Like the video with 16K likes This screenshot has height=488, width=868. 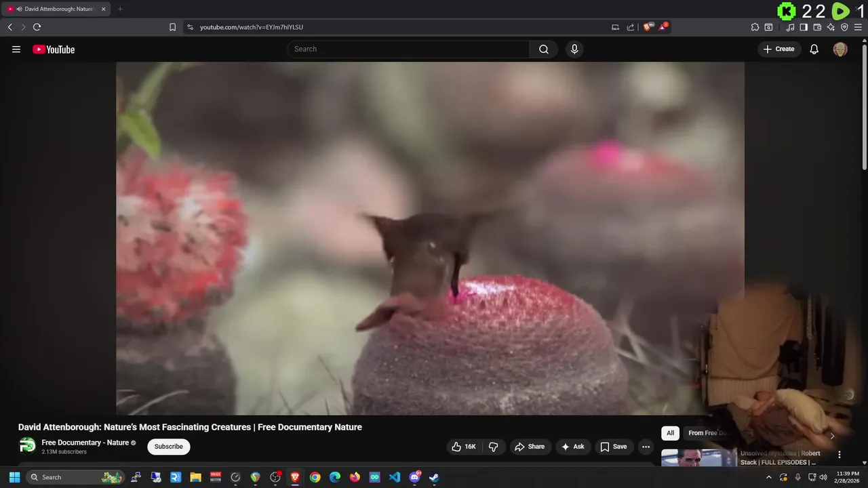(465, 447)
